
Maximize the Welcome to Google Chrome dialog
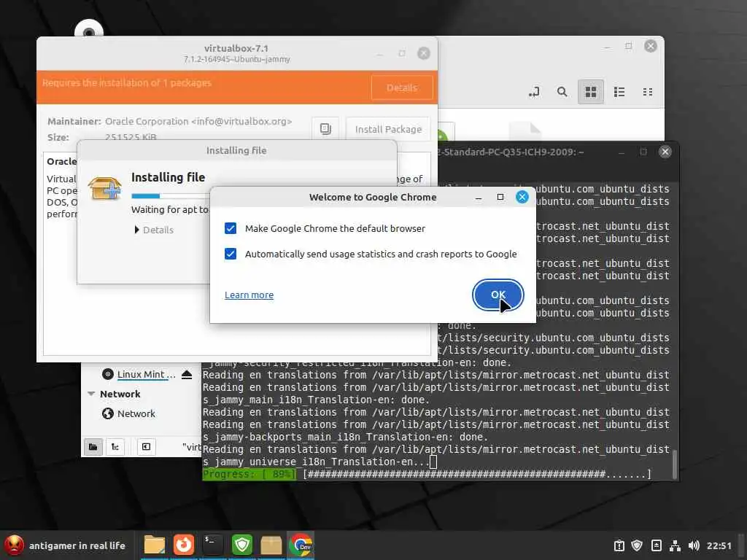(500, 197)
